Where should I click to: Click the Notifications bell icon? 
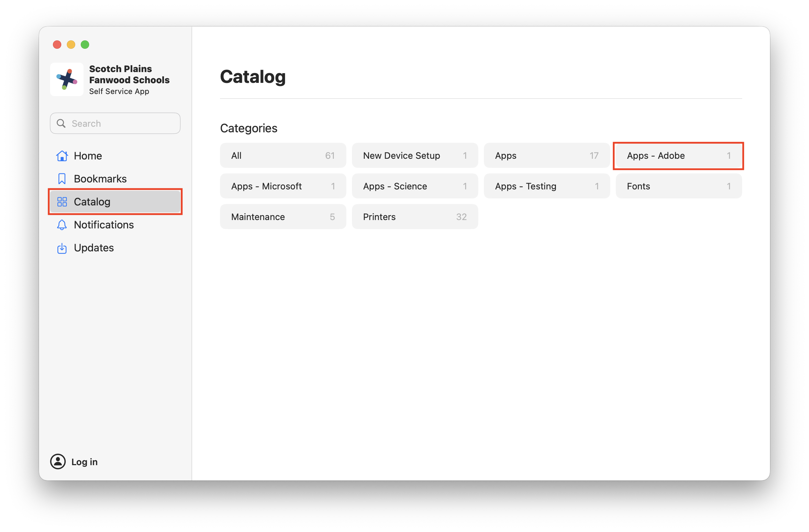pyautogui.click(x=62, y=225)
